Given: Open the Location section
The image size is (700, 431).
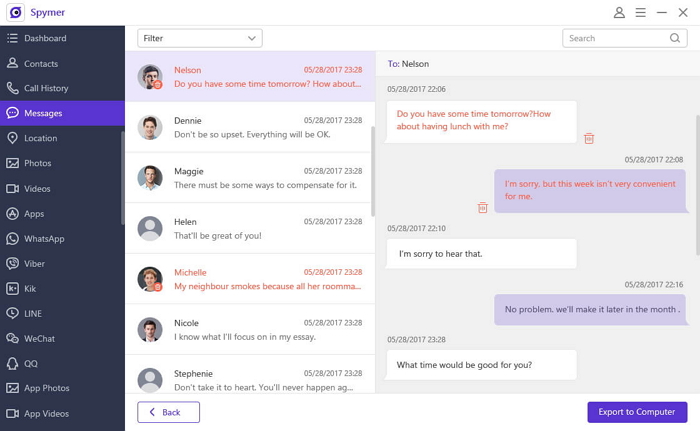Looking at the screenshot, I should [x=40, y=138].
